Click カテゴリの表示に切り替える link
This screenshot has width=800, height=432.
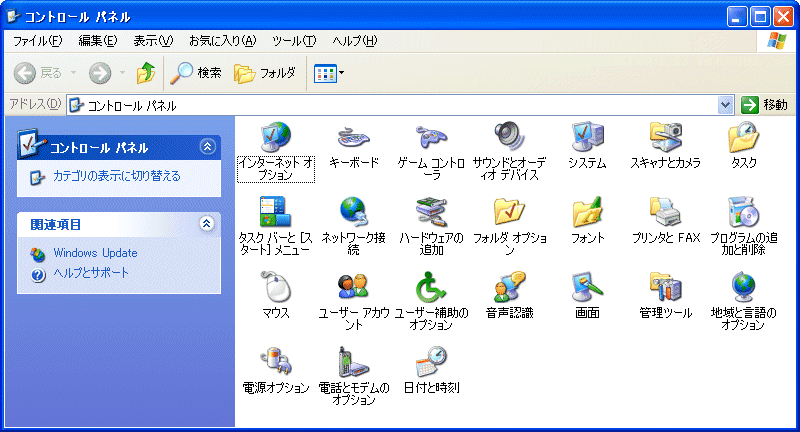(117, 176)
